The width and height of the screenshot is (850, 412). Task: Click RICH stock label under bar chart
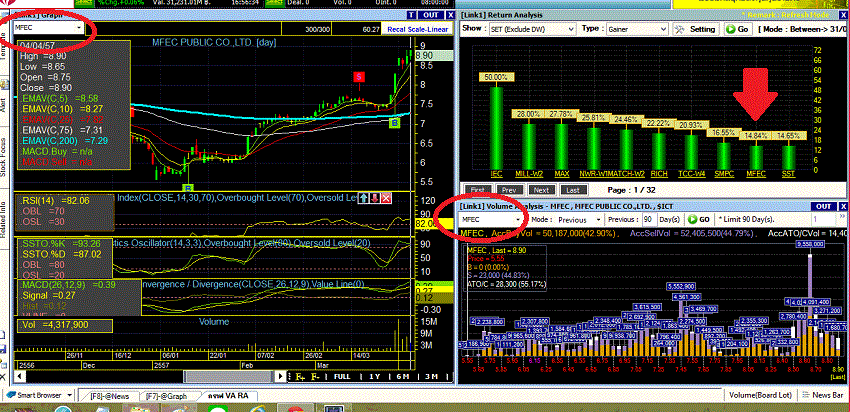click(659, 174)
